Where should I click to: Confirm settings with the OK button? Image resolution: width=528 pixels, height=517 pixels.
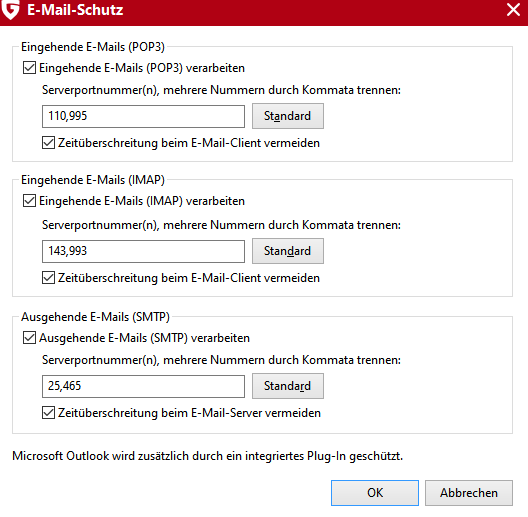coord(375,493)
